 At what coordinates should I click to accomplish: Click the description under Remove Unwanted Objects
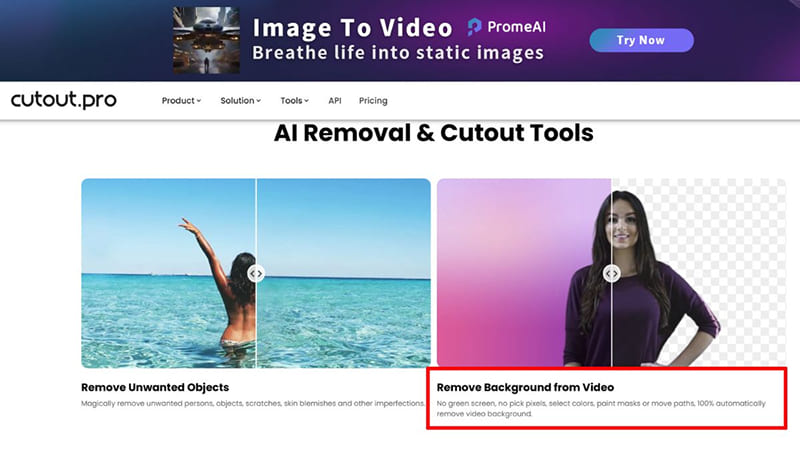[x=255, y=404]
